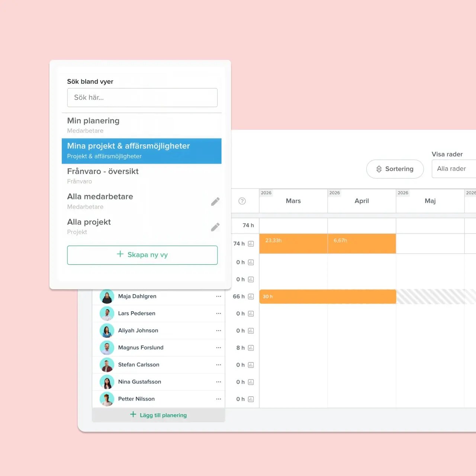The image size is (476, 476).
Task: Focus the Sök här search field
Action: pyautogui.click(x=142, y=97)
